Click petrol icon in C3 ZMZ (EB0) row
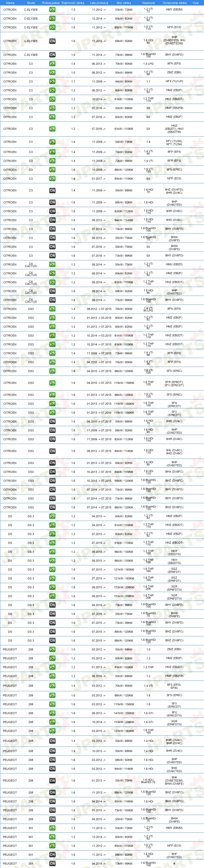204x868 pixels. (x=52, y=72)
